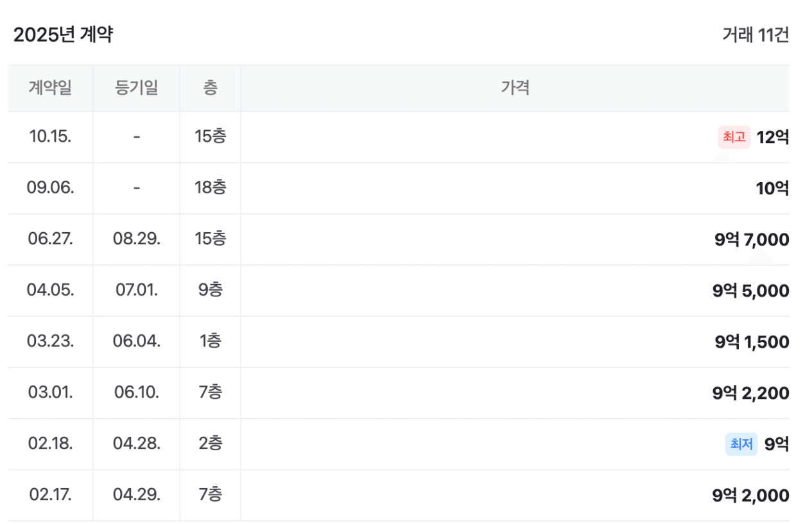Select the 10.15. contract date cell
Viewport: 812px width, 524px height.
pos(50,137)
